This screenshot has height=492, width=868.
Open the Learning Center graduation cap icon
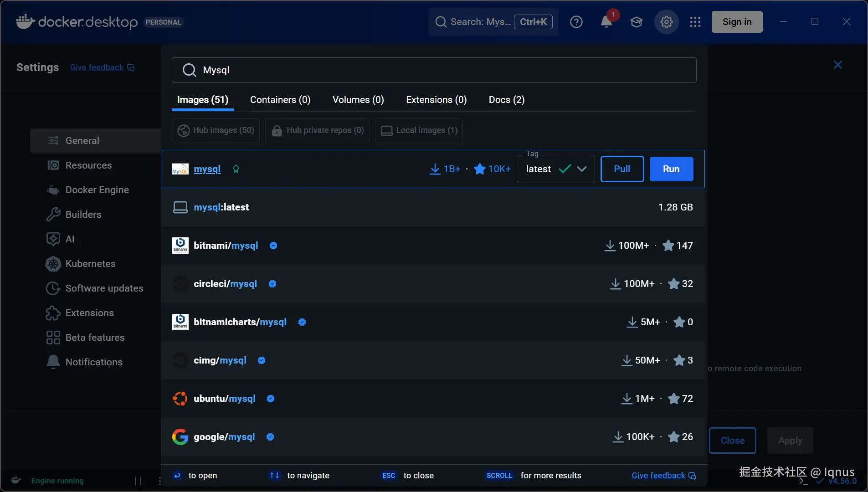(637, 22)
